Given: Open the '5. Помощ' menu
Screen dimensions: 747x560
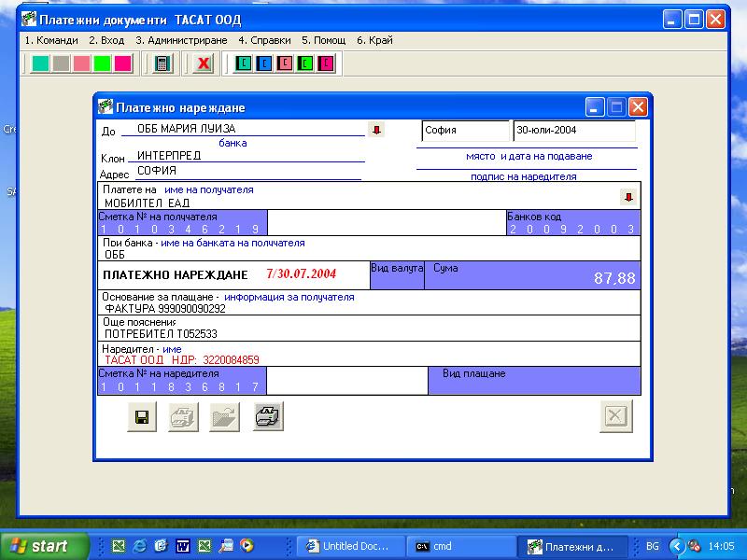Looking at the screenshot, I should point(324,40).
